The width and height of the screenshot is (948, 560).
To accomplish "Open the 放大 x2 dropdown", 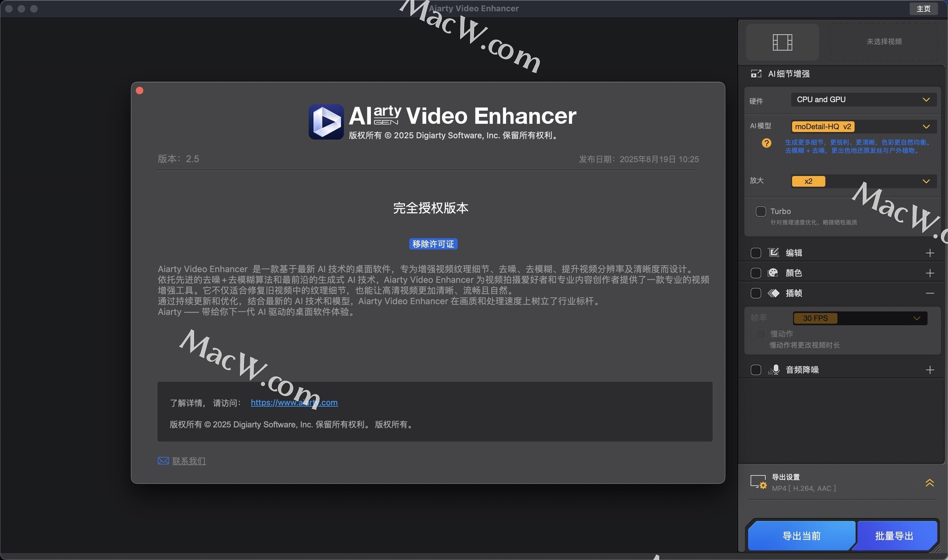I will [x=863, y=181].
